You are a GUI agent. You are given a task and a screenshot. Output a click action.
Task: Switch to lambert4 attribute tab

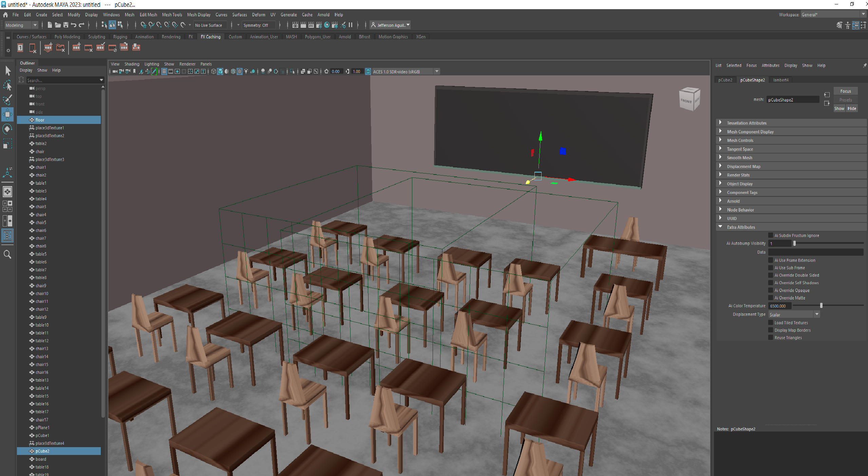point(781,80)
